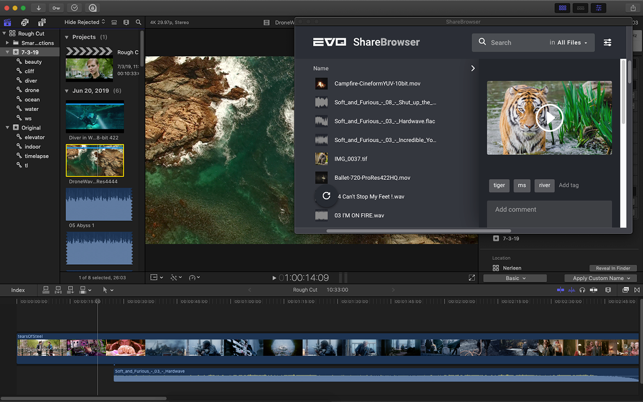Image resolution: width=643 pixels, height=402 pixels.
Task: Toggle the inspector panel visibility button
Action: [599, 7]
